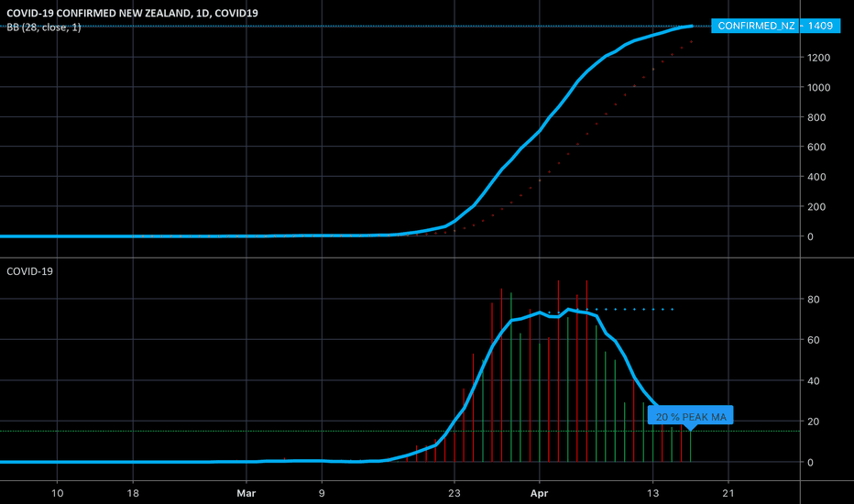Screen dimensions: 854x504
Task: Click the 1000 price axis value
Action: [819, 88]
